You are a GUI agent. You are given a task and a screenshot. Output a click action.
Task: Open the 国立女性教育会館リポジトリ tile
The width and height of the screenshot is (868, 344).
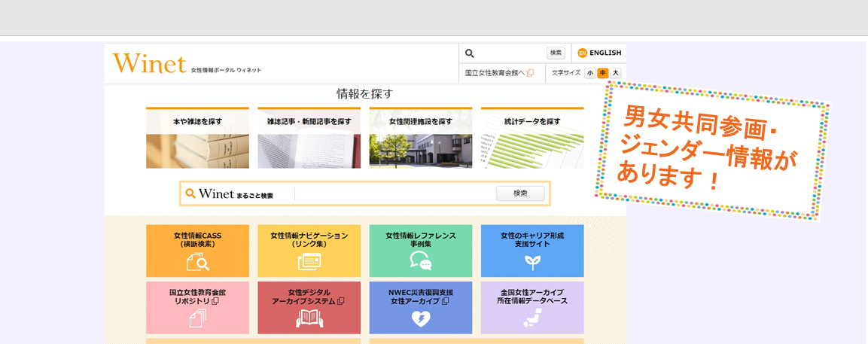pos(198,307)
